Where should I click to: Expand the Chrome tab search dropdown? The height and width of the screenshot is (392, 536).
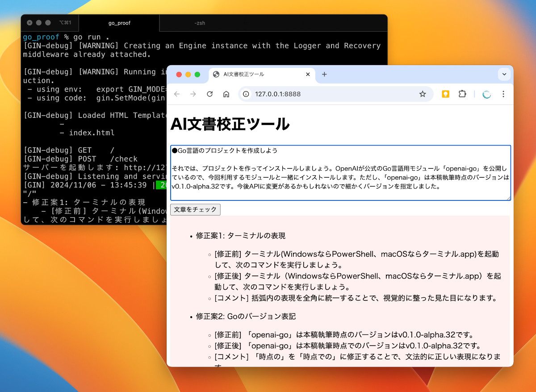504,75
